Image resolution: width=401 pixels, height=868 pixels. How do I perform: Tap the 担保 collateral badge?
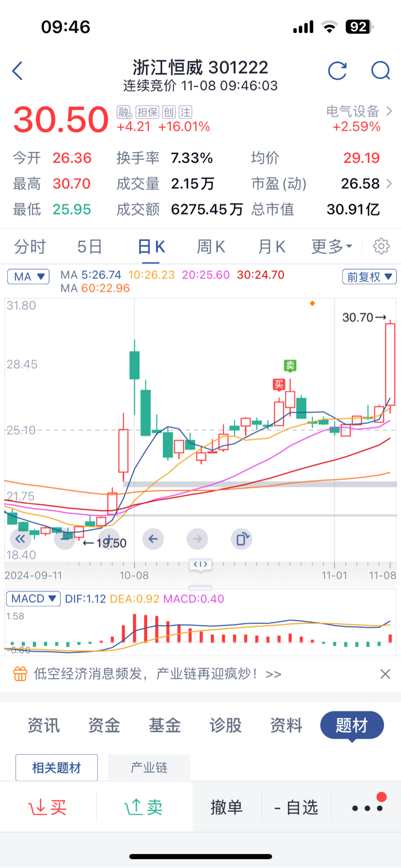click(x=147, y=112)
